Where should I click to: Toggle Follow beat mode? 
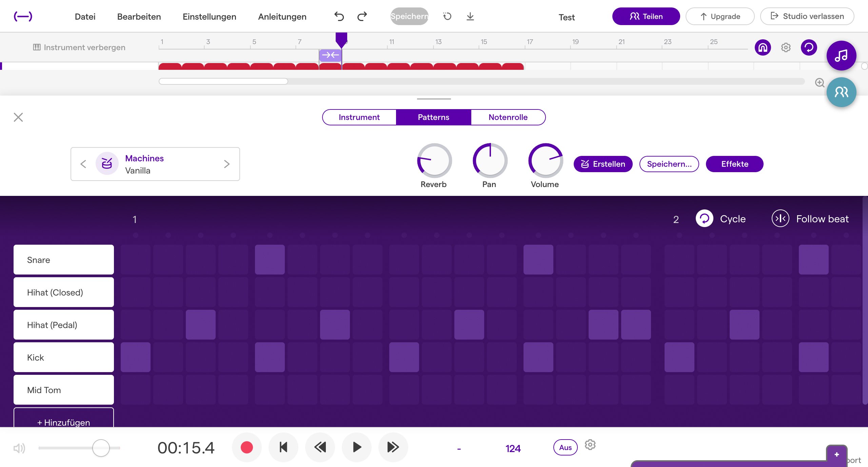(x=780, y=219)
